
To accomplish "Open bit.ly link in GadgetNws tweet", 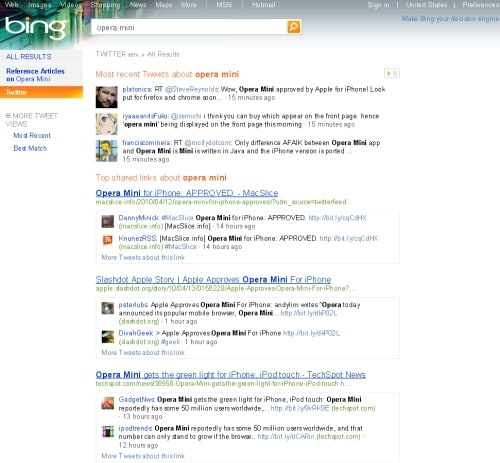I will 300,408.
